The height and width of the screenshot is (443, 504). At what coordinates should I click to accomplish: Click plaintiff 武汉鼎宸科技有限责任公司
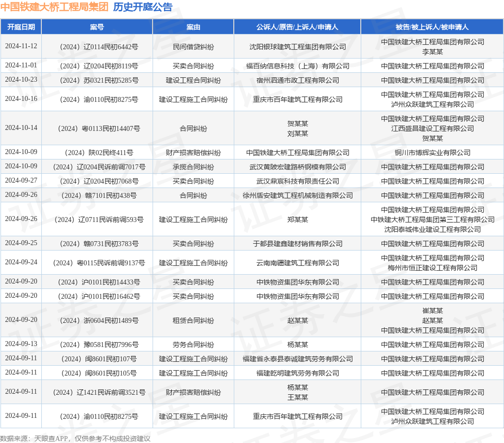click(x=298, y=181)
